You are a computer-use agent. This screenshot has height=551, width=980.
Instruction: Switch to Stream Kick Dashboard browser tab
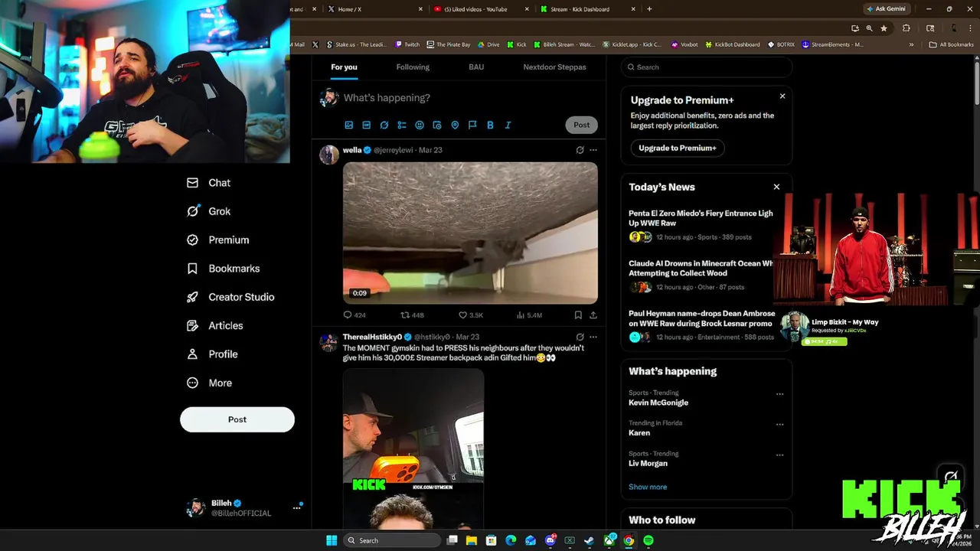(586, 9)
